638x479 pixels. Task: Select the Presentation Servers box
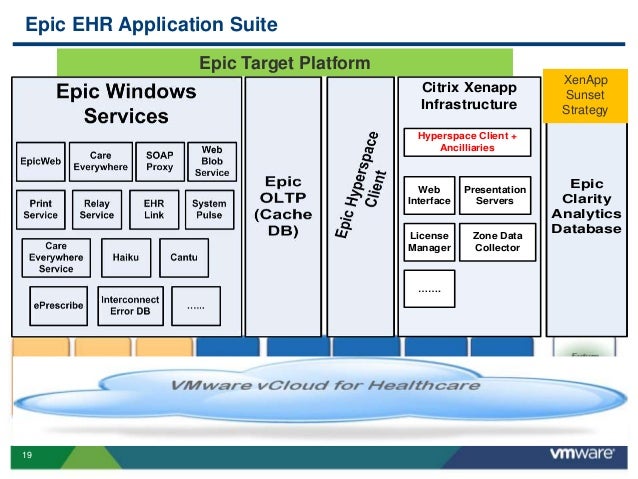[495, 195]
